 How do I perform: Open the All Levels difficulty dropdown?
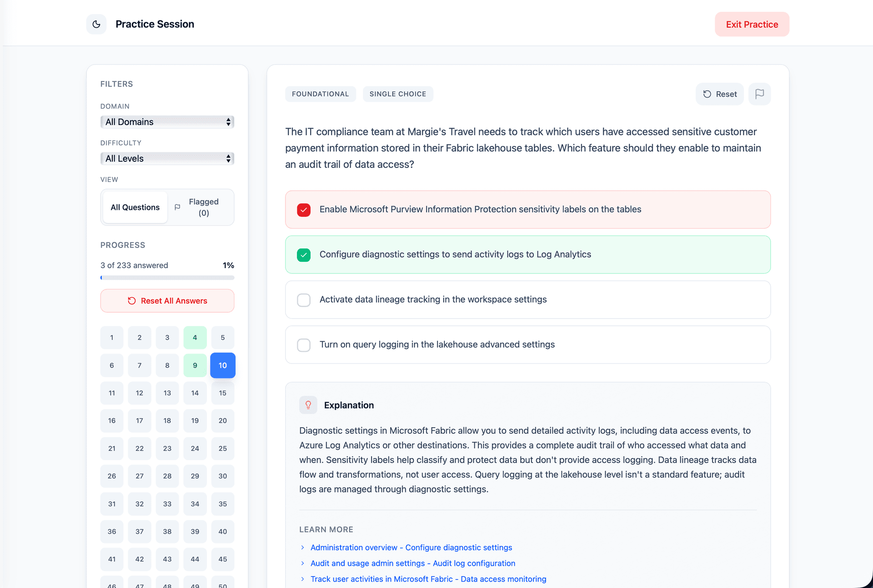(167, 159)
